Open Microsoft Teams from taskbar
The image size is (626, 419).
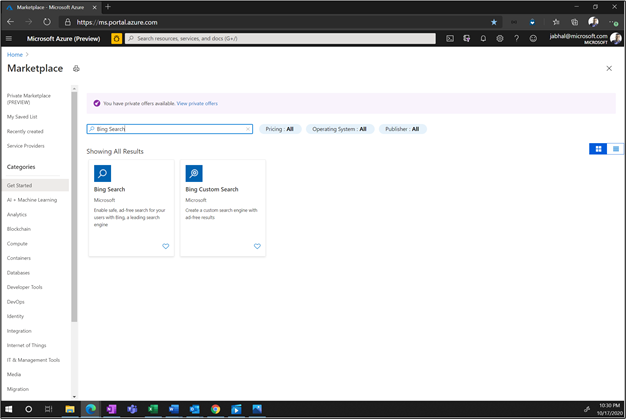coord(132,409)
